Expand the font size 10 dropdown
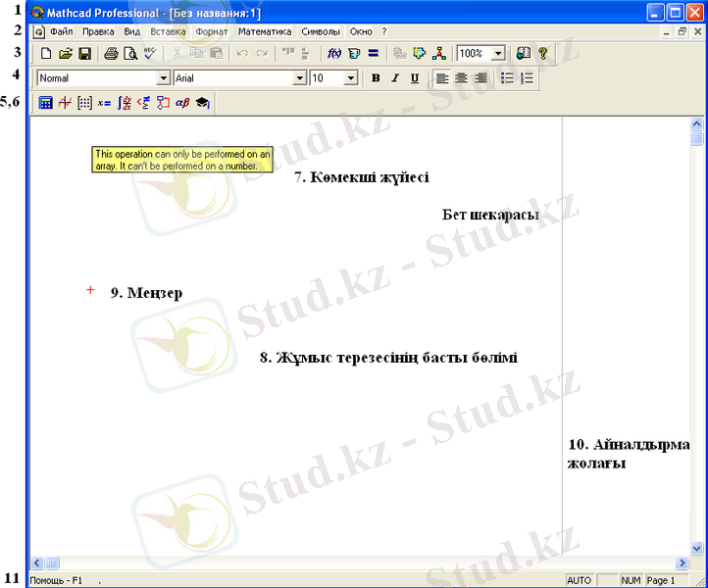The width and height of the screenshot is (708, 588). click(x=351, y=78)
